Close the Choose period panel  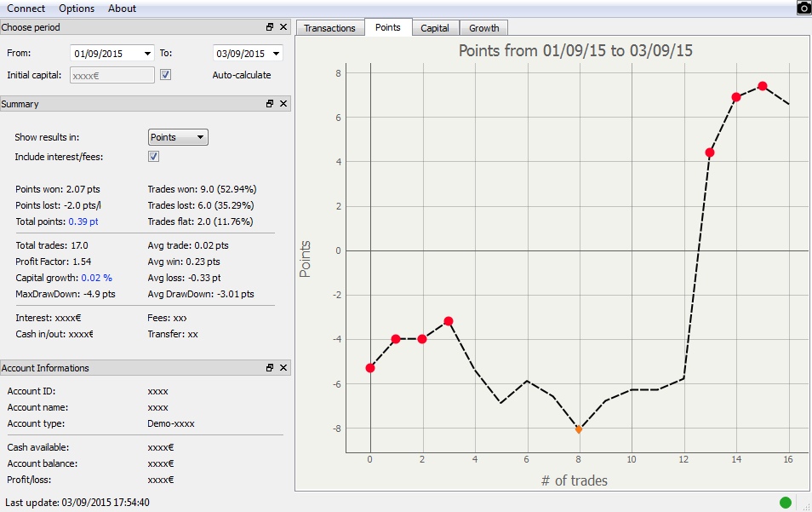pos(283,27)
